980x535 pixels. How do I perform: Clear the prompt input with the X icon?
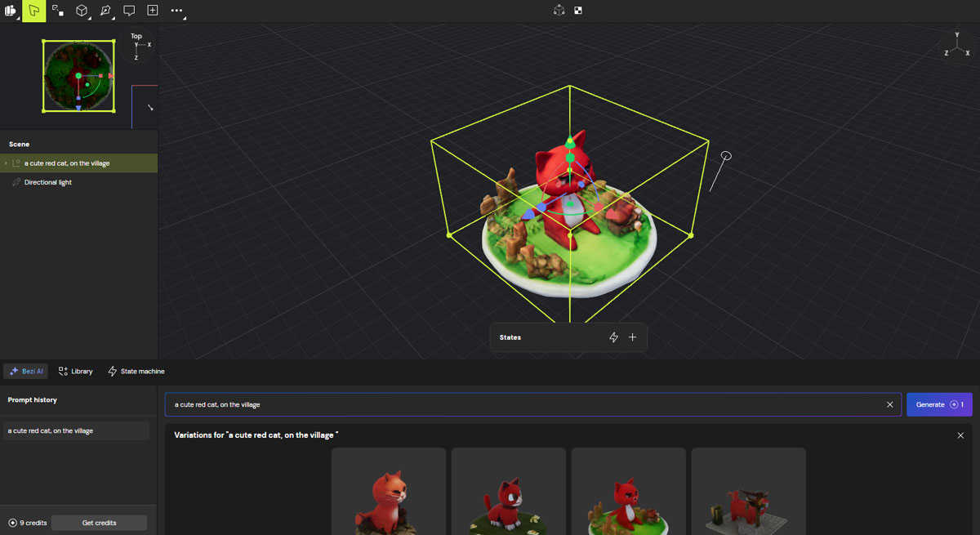point(889,403)
